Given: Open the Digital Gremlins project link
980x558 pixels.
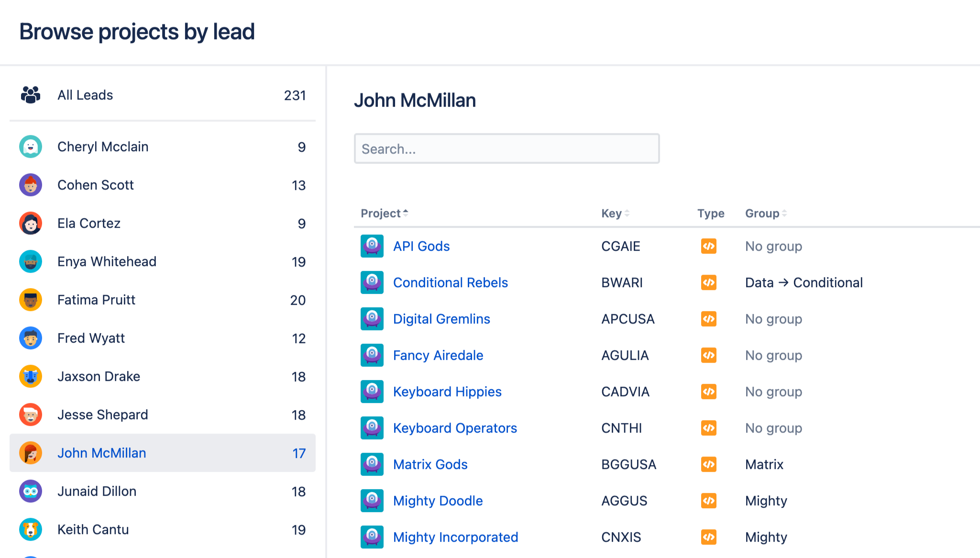Looking at the screenshot, I should coord(441,319).
